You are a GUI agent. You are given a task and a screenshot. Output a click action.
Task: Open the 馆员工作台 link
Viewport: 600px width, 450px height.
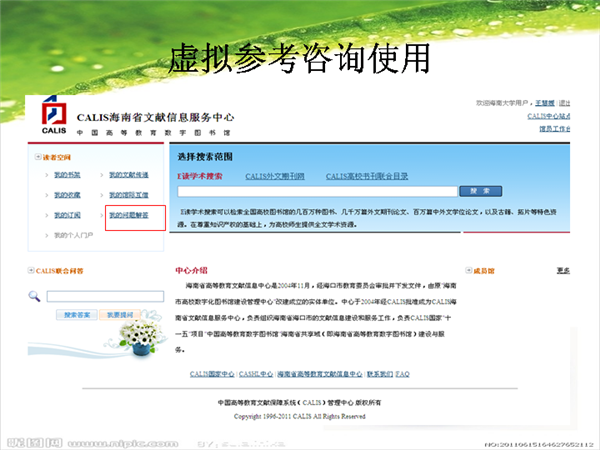[555, 129]
